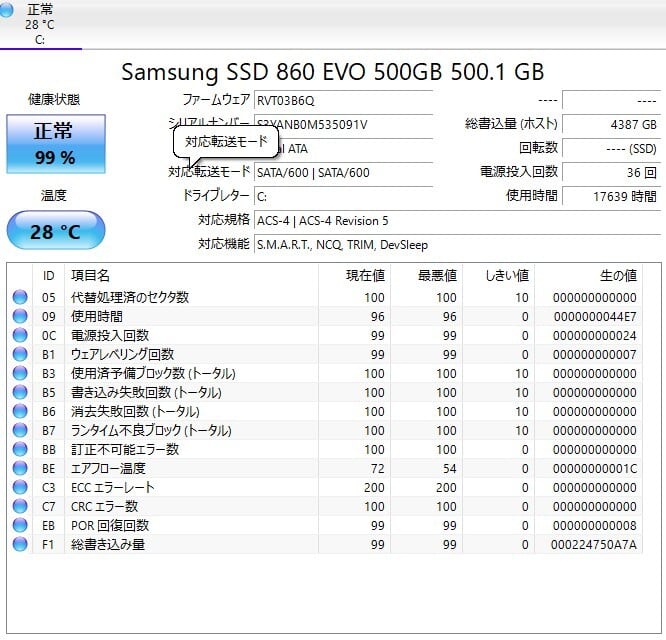The height and width of the screenshot is (640, 666).
Task: Click the 28 °C temperature button
Action: [x=56, y=231]
